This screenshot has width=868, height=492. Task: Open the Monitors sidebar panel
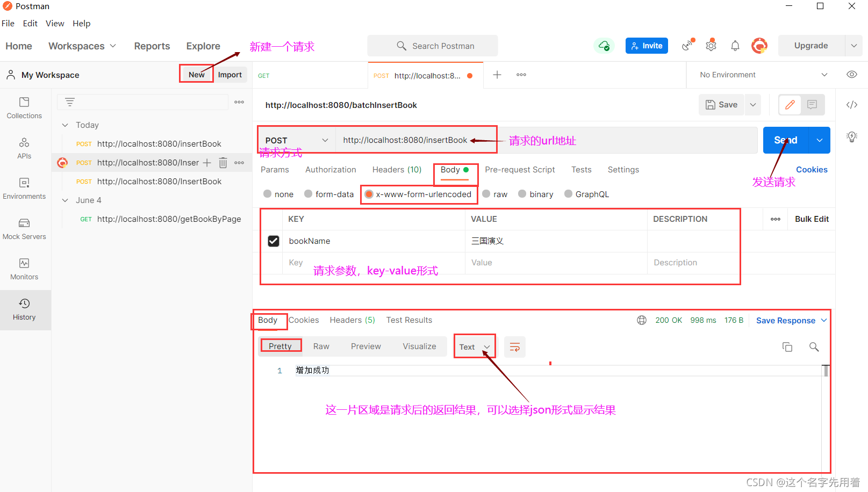24,269
